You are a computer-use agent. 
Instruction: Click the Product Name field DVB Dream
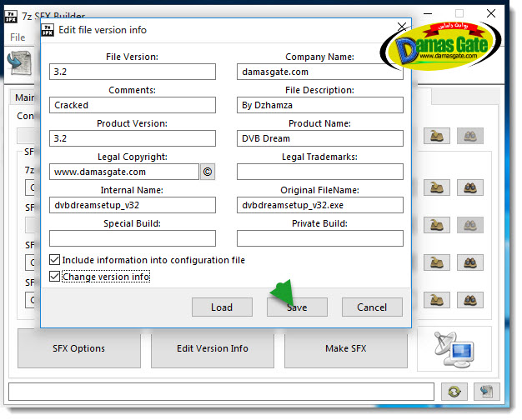pyautogui.click(x=320, y=138)
